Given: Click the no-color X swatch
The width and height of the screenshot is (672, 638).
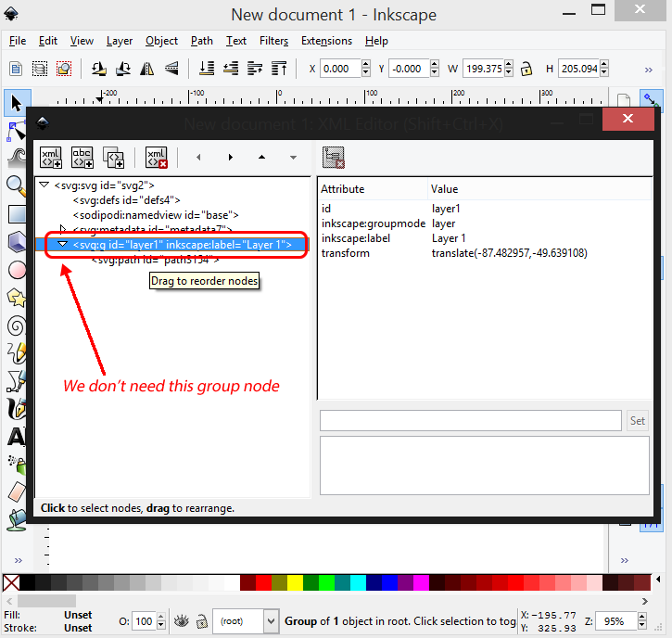Looking at the screenshot, I should [x=11, y=582].
